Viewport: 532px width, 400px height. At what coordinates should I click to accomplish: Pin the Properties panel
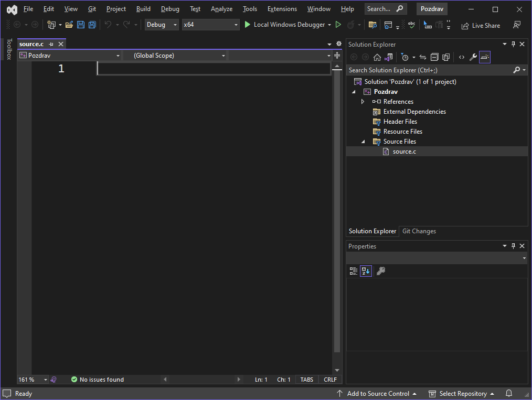point(513,246)
